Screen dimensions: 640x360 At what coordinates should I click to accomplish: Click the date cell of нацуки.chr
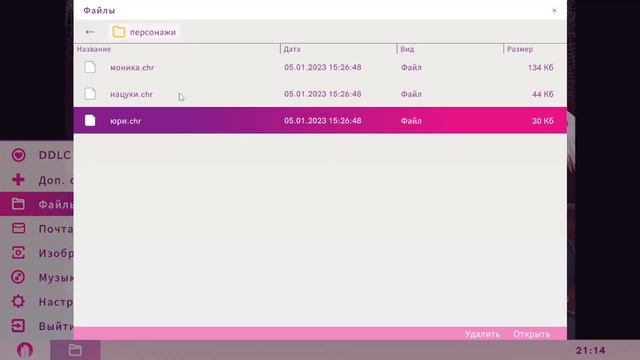tap(322, 94)
